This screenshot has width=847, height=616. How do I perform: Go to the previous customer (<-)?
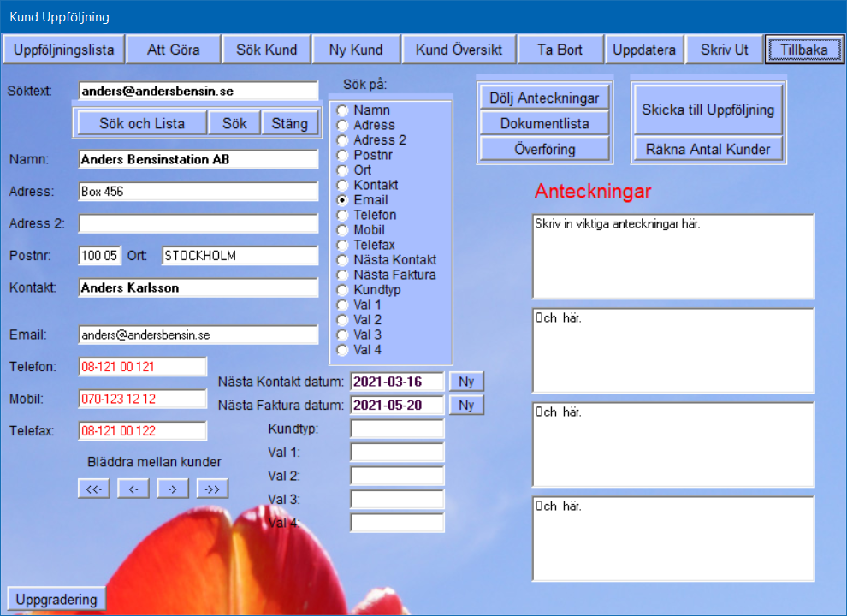point(133,489)
